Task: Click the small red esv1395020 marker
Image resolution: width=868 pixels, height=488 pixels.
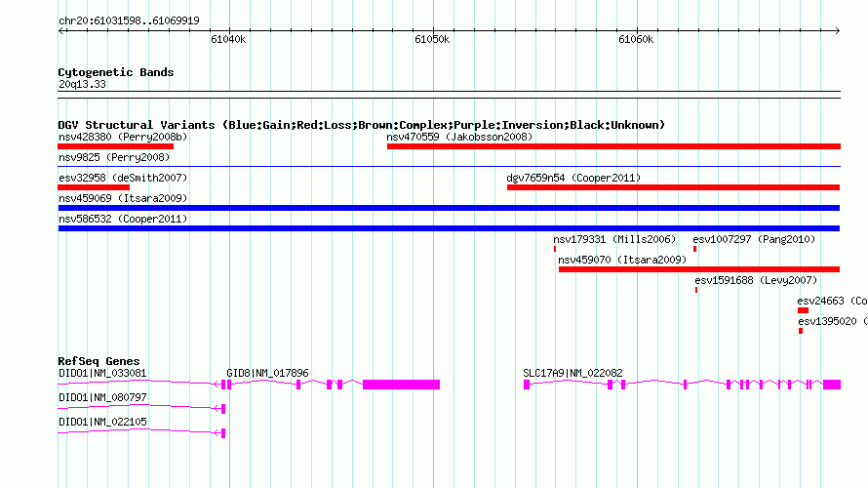Action: [801, 331]
